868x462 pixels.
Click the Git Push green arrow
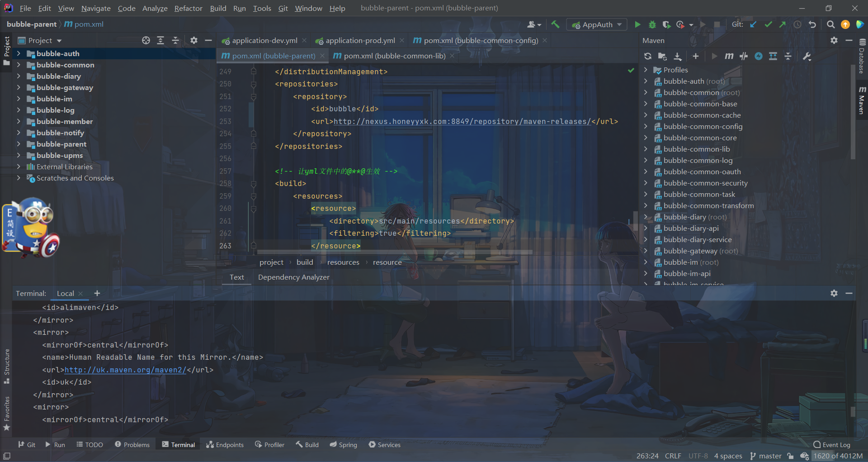[783, 24]
